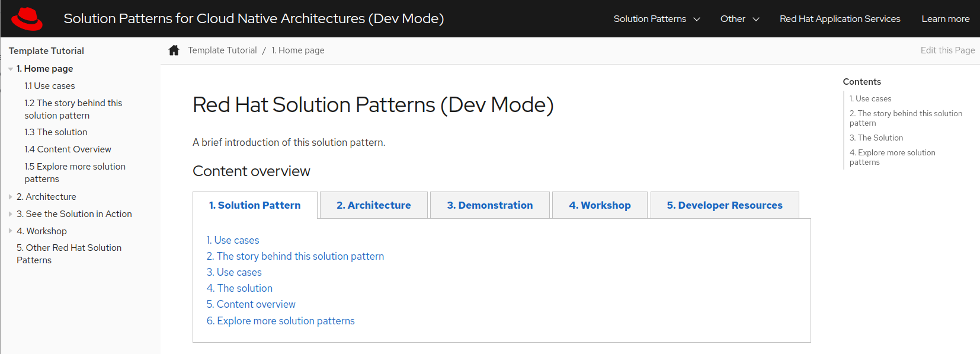Open 1.4 Content Overview in sidebar
Image resolution: width=980 pixels, height=354 pixels.
point(68,149)
